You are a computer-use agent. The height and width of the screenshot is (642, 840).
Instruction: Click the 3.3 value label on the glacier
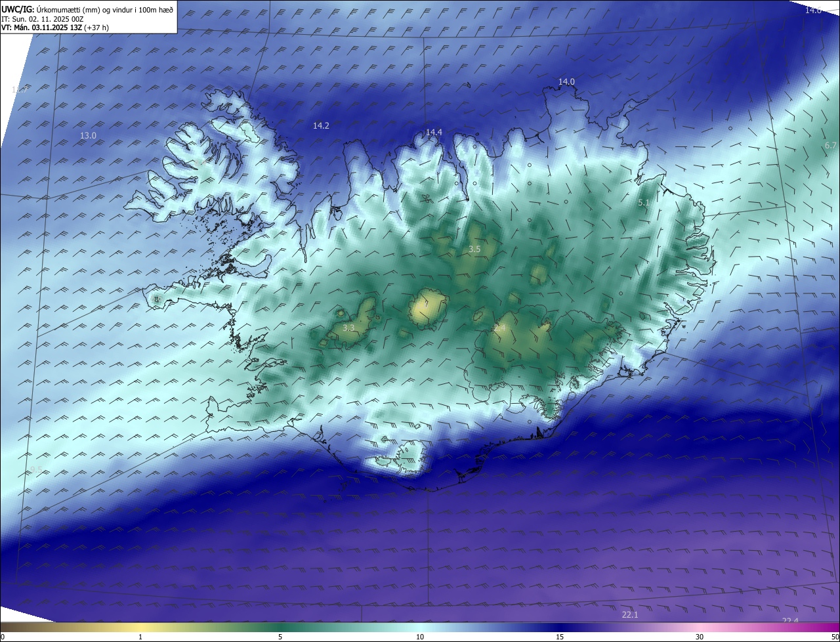[x=348, y=328]
